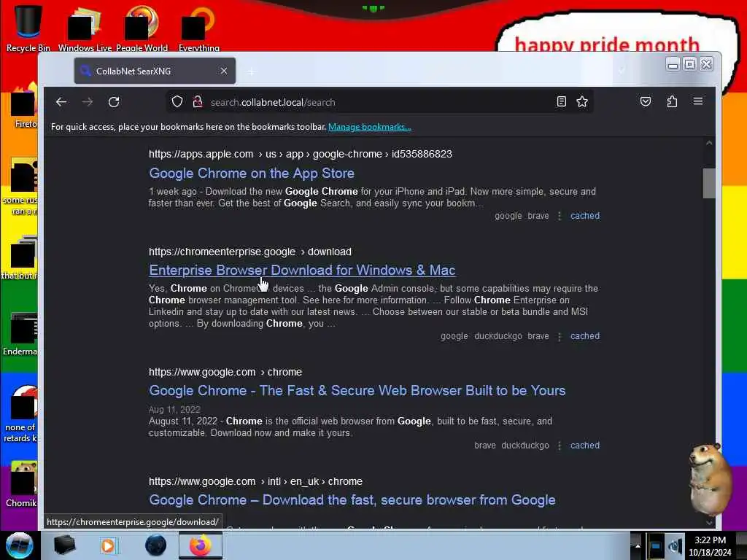Click the apps.apple.com result URL
Screen dimensions: 747x560
(x=300, y=155)
